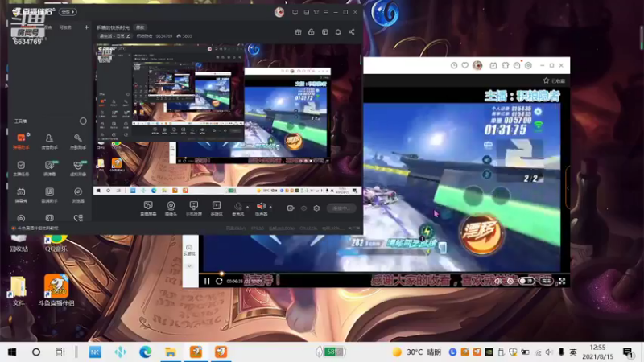The width and height of the screenshot is (644, 362).
Task: Expand the side panel handle on player edge
Action: [x=568, y=187]
